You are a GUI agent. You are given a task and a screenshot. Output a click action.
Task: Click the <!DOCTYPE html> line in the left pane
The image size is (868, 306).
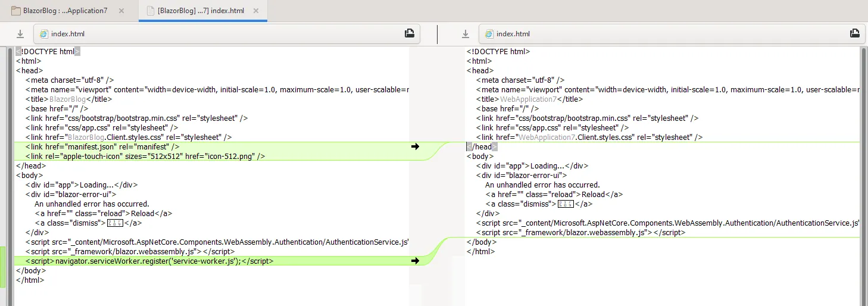[x=48, y=51]
